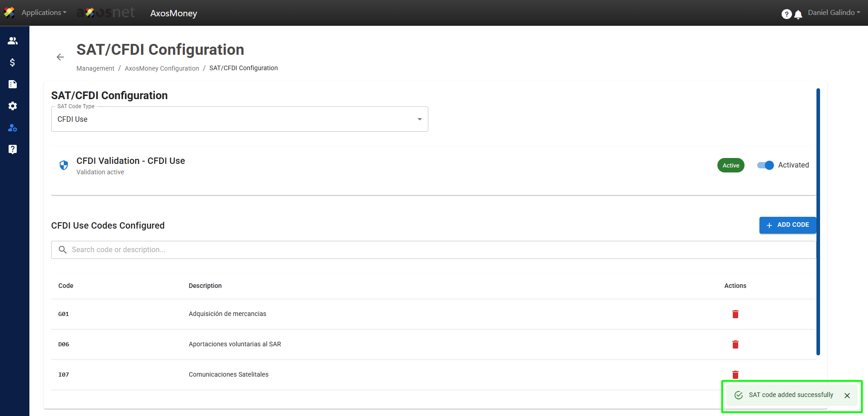Screen dimensions: 868x416
Task: Open the users icon in sidebar
Action: click(x=13, y=41)
